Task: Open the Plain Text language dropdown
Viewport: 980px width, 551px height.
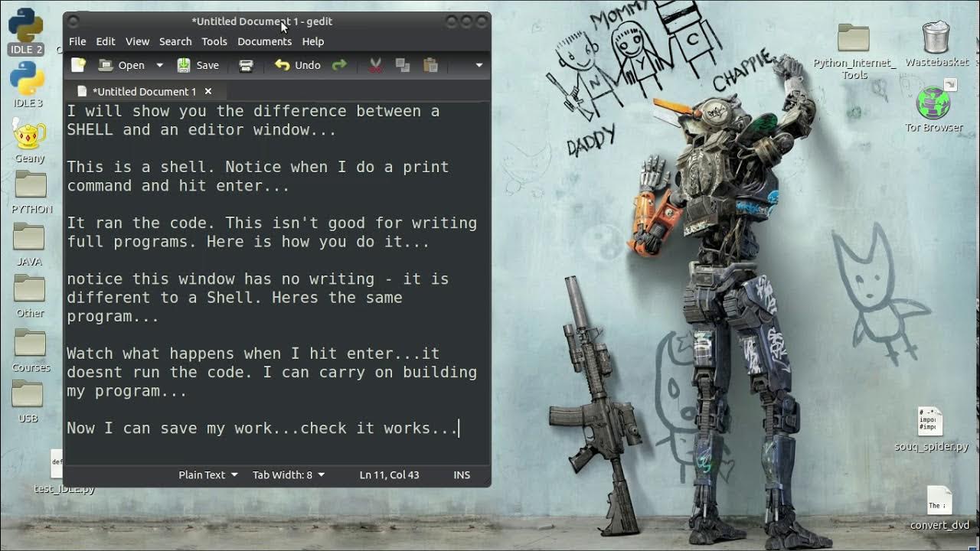Action: (207, 475)
